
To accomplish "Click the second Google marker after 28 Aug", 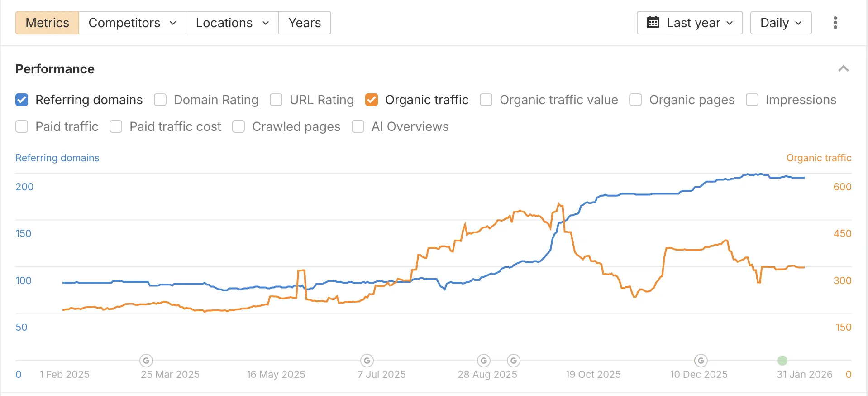I will (514, 361).
